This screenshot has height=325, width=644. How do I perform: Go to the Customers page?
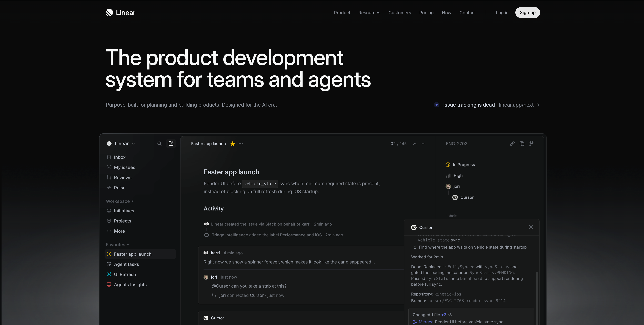[x=399, y=13]
